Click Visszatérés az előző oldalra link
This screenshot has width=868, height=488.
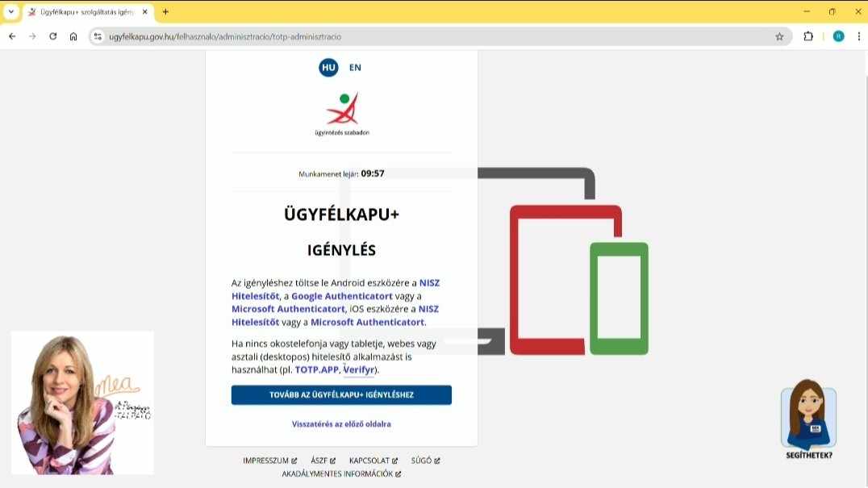point(341,423)
